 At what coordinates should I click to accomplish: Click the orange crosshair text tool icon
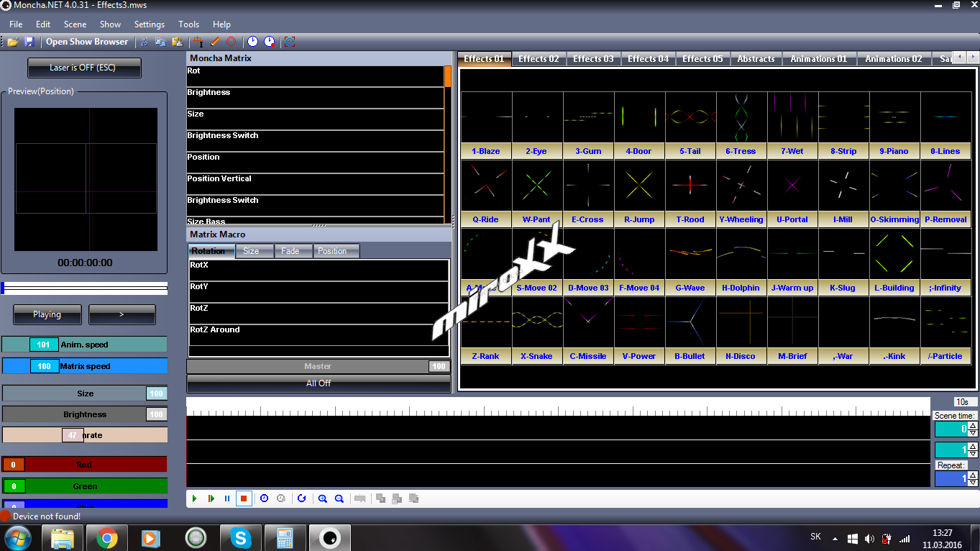point(198,42)
